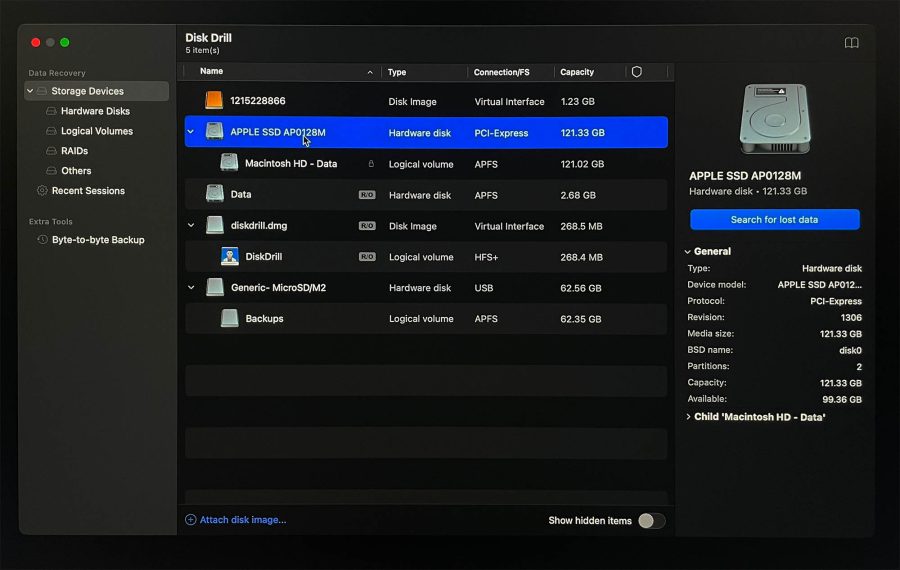The width and height of the screenshot is (900, 570).
Task: Click the R/O badge on diskdrill.dmg row
Action: click(x=367, y=226)
